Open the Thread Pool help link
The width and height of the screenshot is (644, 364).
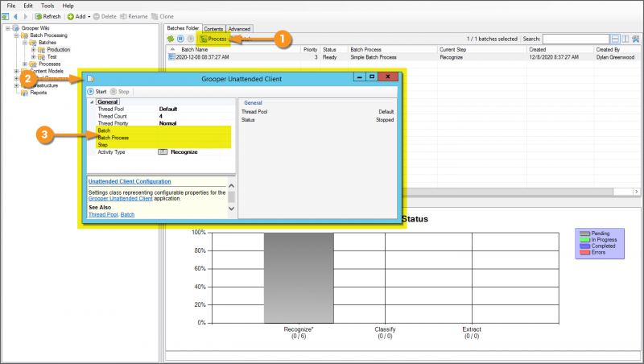(x=102, y=215)
